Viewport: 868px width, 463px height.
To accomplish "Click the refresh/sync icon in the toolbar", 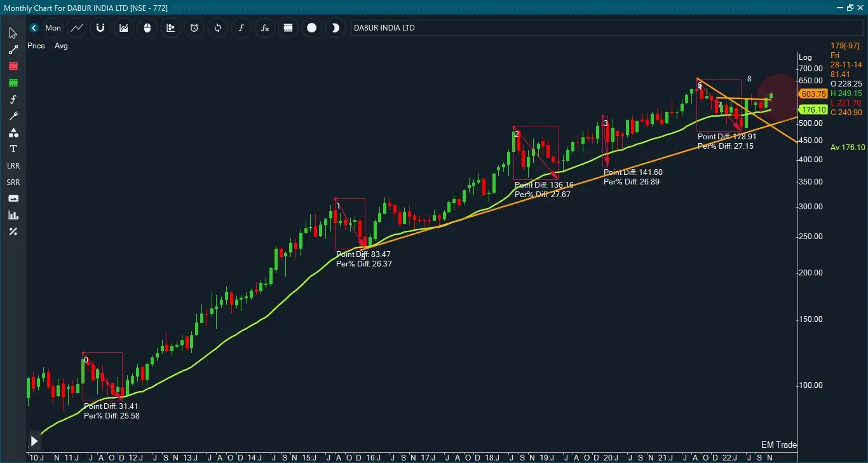I will pyautogui.click(x=217, y=28).
